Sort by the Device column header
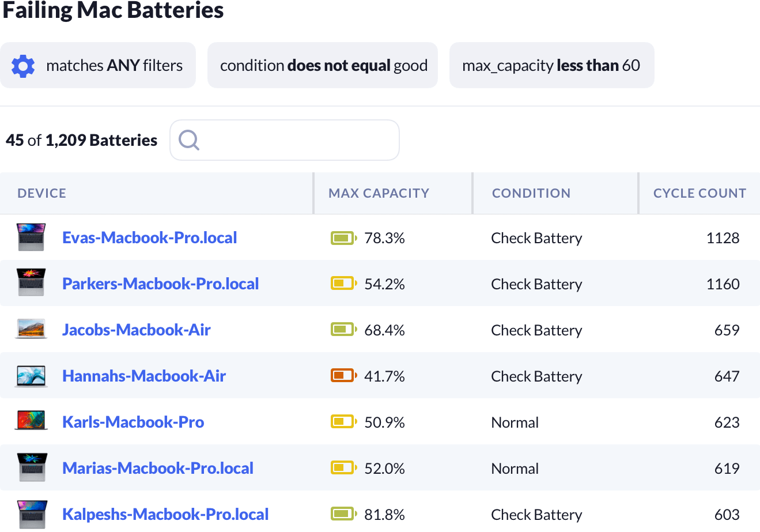The height and width of the screenshot is (532, 760). coord(41,193)
